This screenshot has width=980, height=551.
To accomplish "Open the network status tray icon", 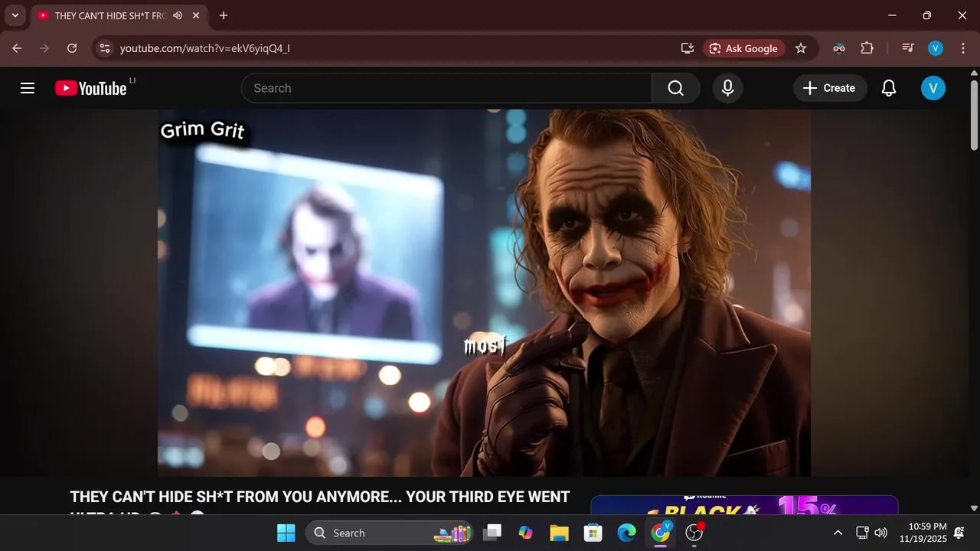I will click(862, 533).
